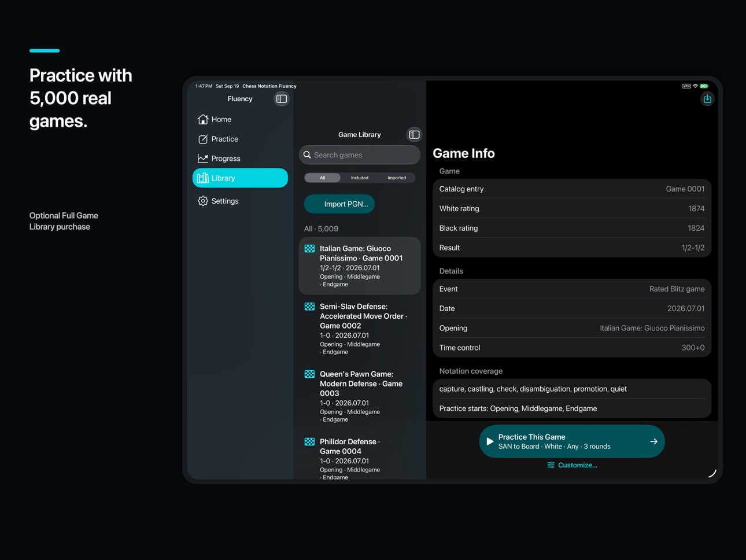
Task: Click the Black rating value 1824
Action: (x=696, y=229)
